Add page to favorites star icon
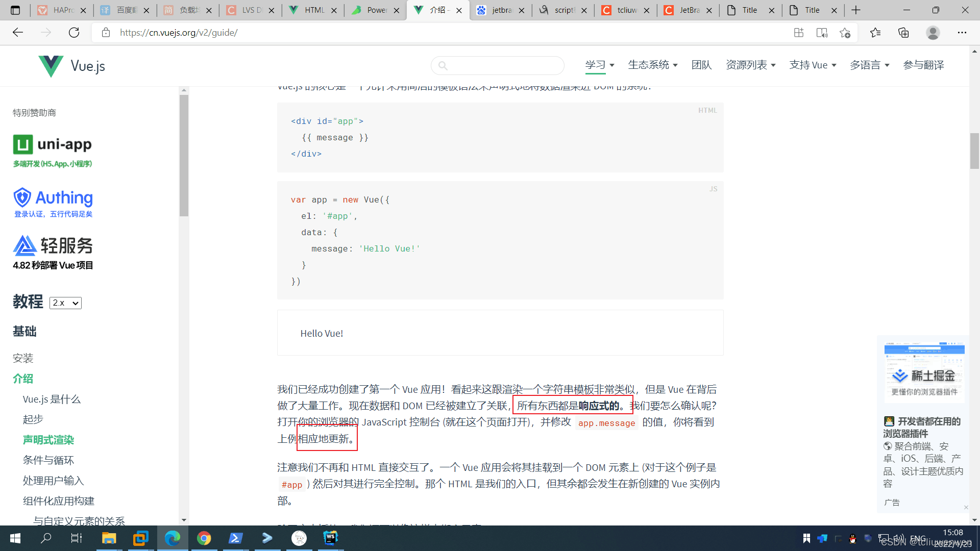The image size is (980, 551). (x=845, y=33)
